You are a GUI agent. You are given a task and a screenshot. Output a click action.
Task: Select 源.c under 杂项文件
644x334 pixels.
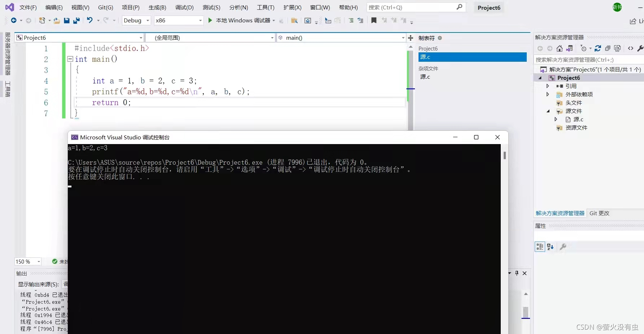coord(425,77)
